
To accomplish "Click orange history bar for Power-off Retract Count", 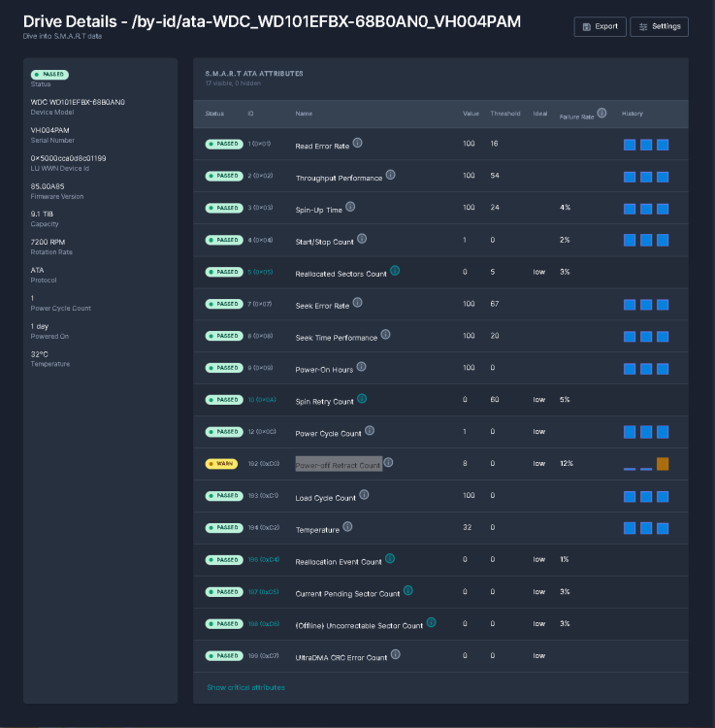I will tap(663, 464).
